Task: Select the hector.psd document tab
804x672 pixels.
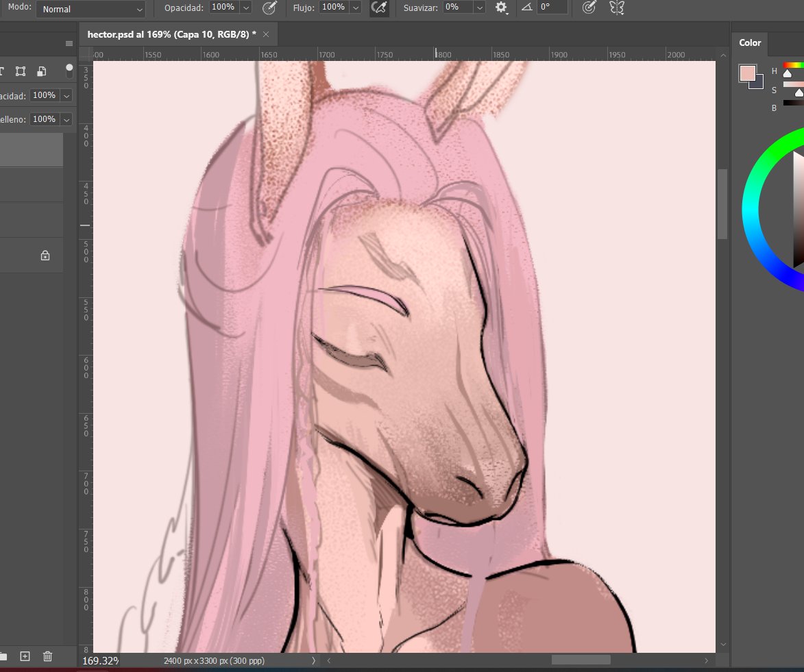Action: [x=171, y=34]
